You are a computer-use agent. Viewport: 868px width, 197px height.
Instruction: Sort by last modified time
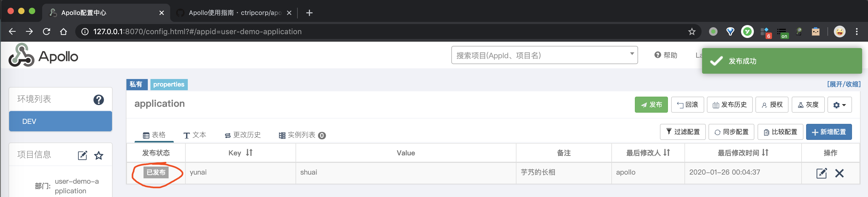pyautogui.click(x=765, y=153)
